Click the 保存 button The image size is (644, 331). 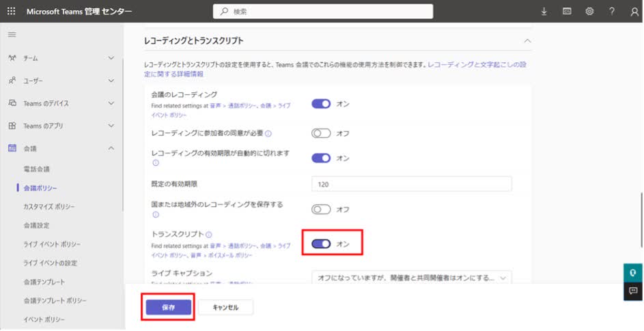[x=169, y=307]
